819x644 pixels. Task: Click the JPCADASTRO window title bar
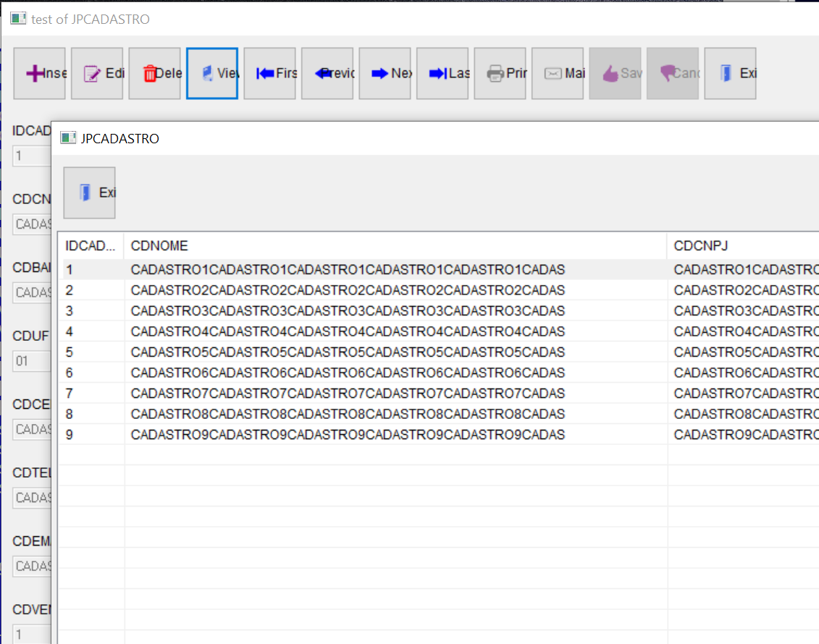(434, 138)
